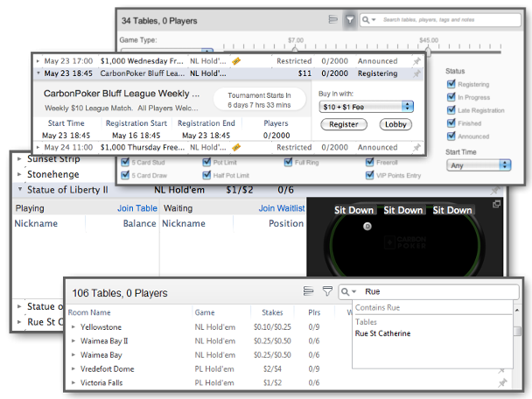Click the first Sit Down seat button
Screen dimensions: 532x399
[353, 210]
